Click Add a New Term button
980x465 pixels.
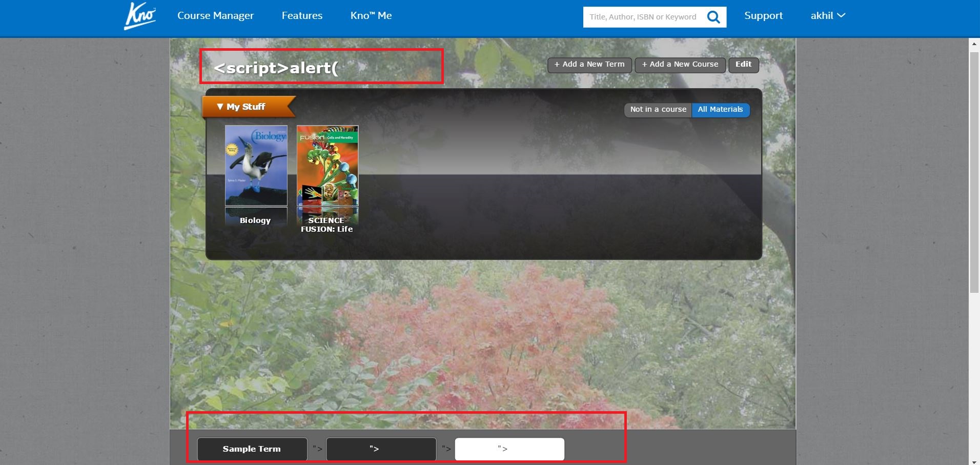click(x=589, y=65)
